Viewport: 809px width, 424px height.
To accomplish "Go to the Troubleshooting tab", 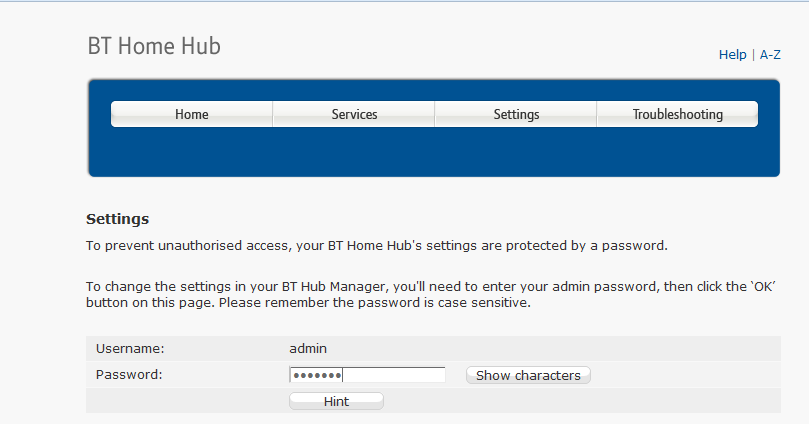I will pyautogui.click(x=677, y=114).
